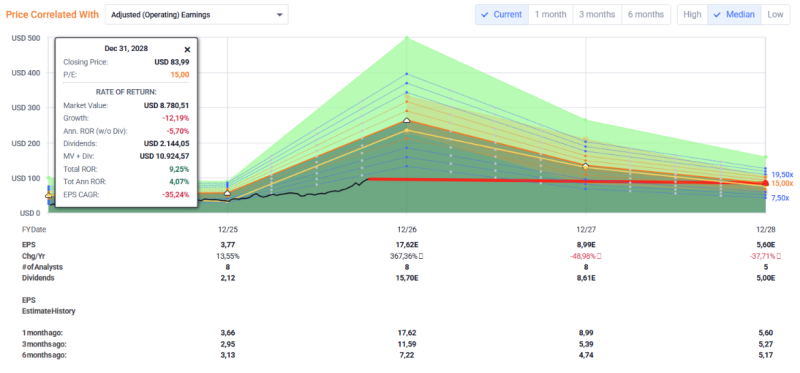
Task: Click the 12/26 fiscal year date label
Action: tap(407, 230)
